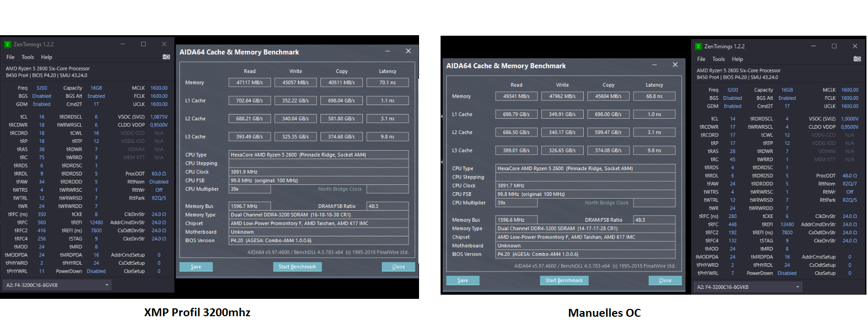Image resolution: width=868 pixels, height=322 pixels.
Task: Close AIDA64 window with X in XMP Profil
Action: click(x=408, y=51)
